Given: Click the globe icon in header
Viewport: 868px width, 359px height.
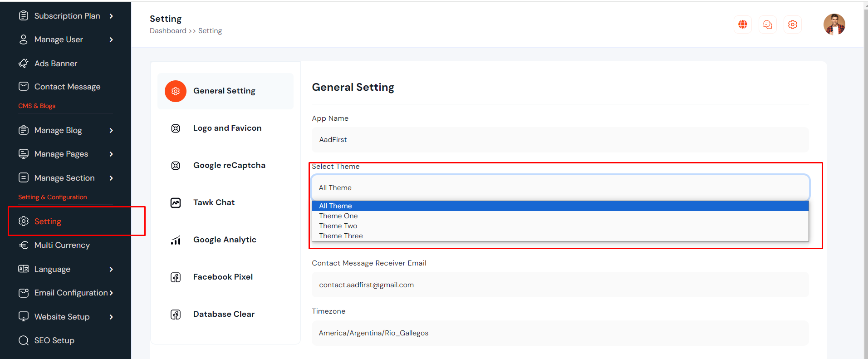Looking at the screenshot, I should point(742,25).
